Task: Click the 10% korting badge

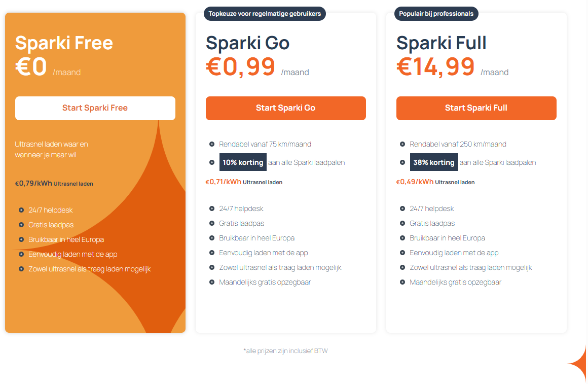Action: (x=243, y=162)
